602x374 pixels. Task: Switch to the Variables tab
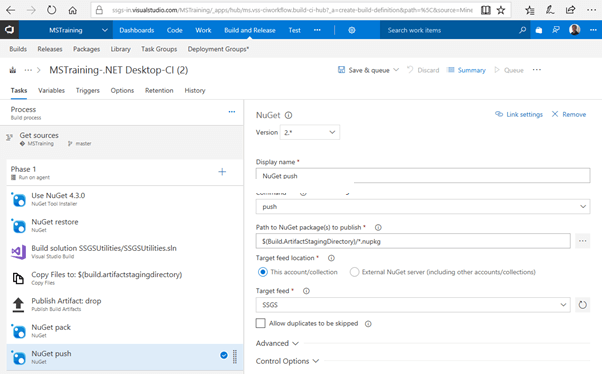pos(51,91)
